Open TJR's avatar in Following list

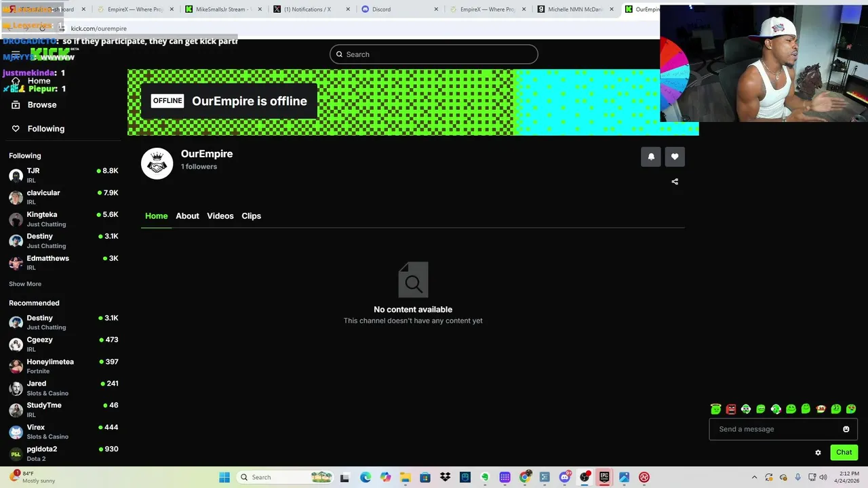coord(16,176)
